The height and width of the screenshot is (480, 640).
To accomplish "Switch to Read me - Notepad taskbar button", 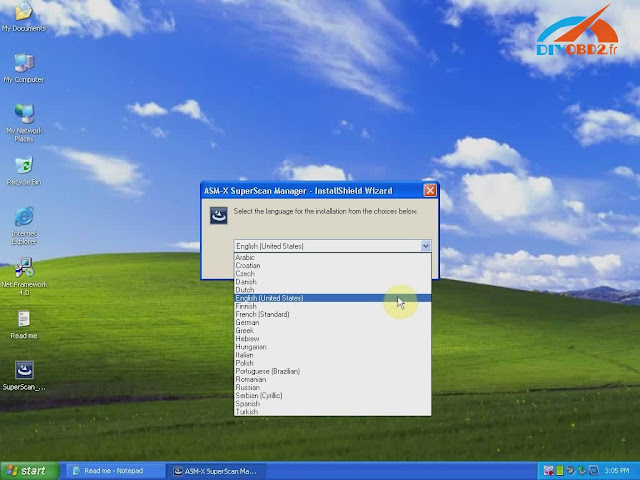I will point(114,471).
